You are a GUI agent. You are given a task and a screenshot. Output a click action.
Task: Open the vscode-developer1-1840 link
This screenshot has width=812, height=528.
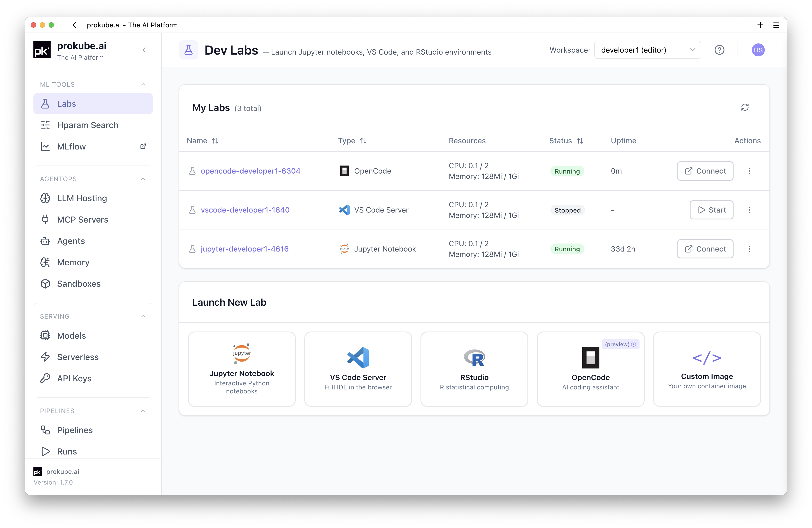click(x=245, y=210)
